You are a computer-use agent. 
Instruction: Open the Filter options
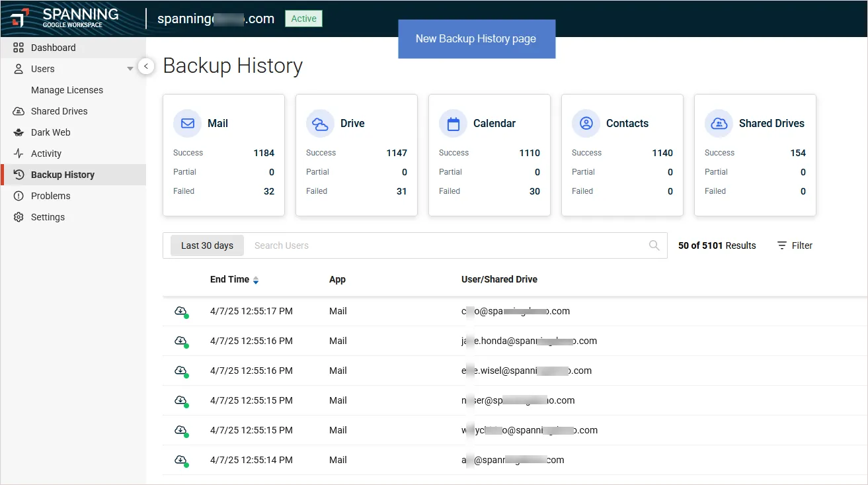pyautogui.click(x=795, y=245)
